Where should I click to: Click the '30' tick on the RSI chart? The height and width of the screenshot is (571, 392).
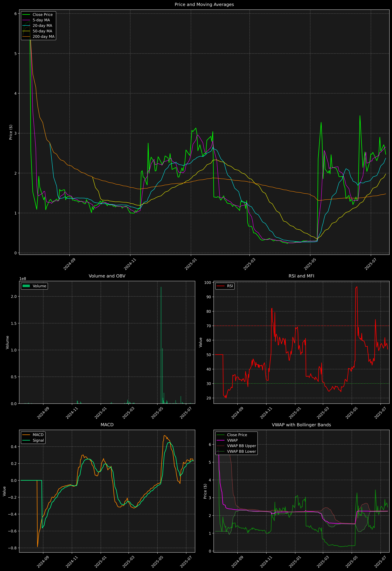coord(209,384)
